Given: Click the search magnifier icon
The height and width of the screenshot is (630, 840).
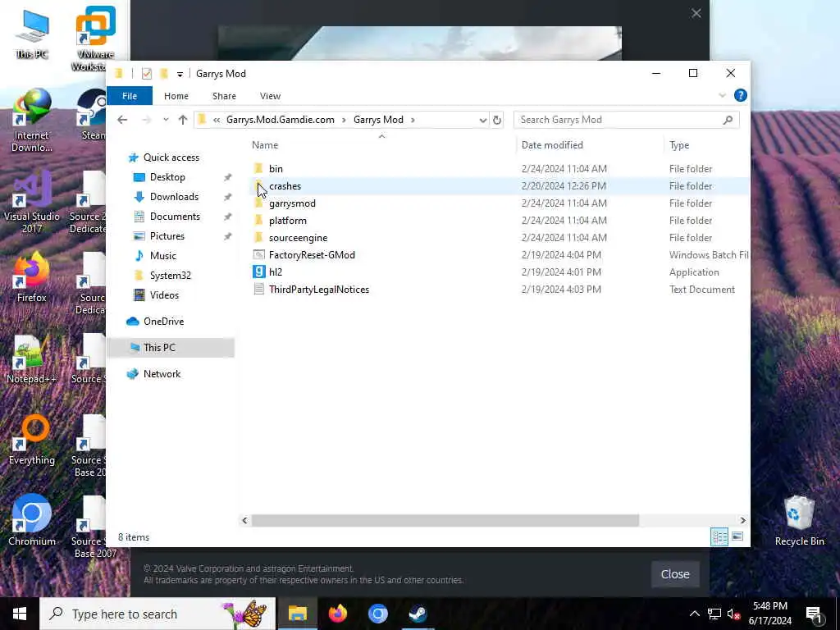Looking at the screenshot, I should click(x=728, y=120).
